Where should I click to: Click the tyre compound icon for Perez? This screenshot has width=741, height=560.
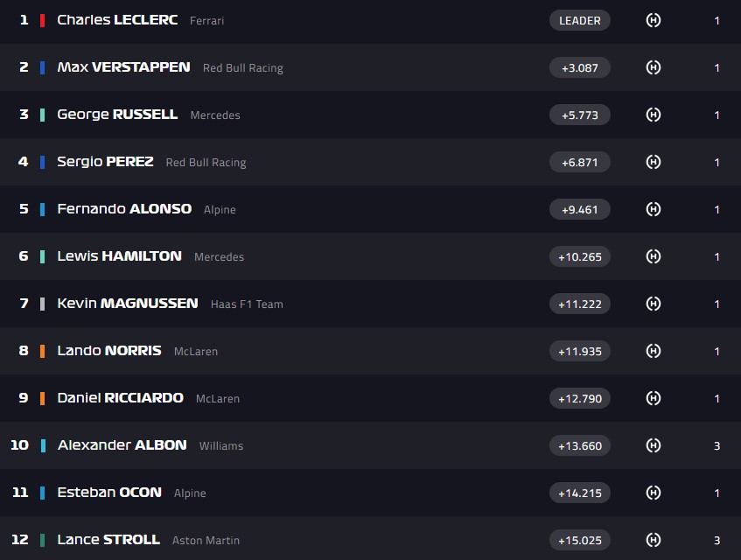tap(653, 162)
